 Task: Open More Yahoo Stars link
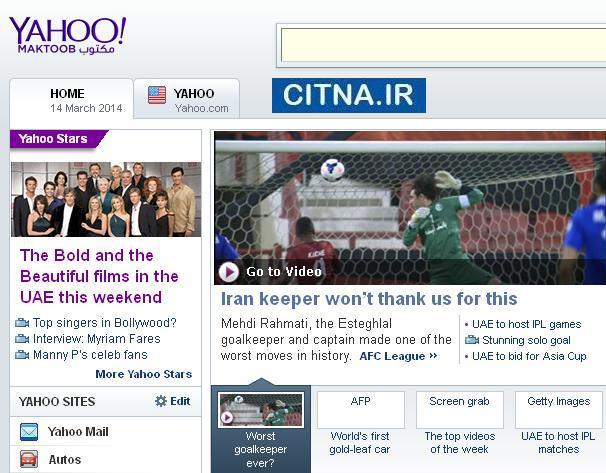coord(144,374)
